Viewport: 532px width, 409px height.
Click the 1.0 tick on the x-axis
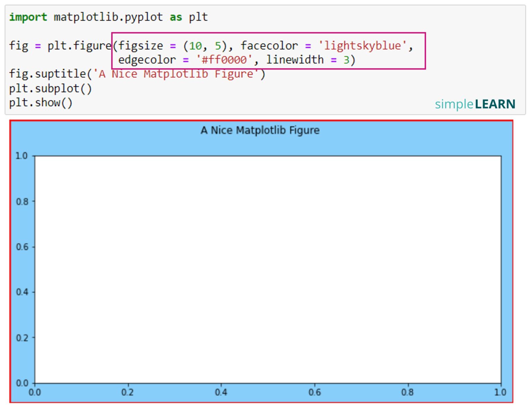click(500, 392)
